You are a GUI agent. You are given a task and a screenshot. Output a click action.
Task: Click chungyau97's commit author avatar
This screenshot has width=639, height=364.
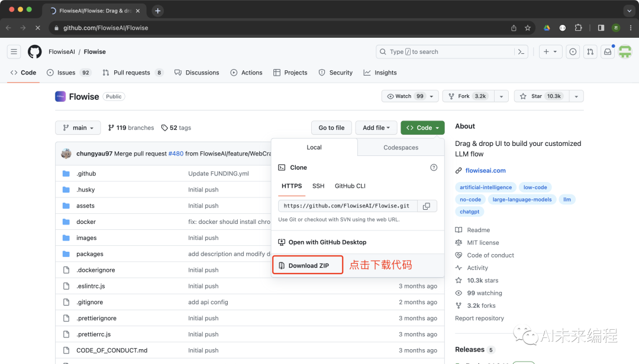[66, 154]
